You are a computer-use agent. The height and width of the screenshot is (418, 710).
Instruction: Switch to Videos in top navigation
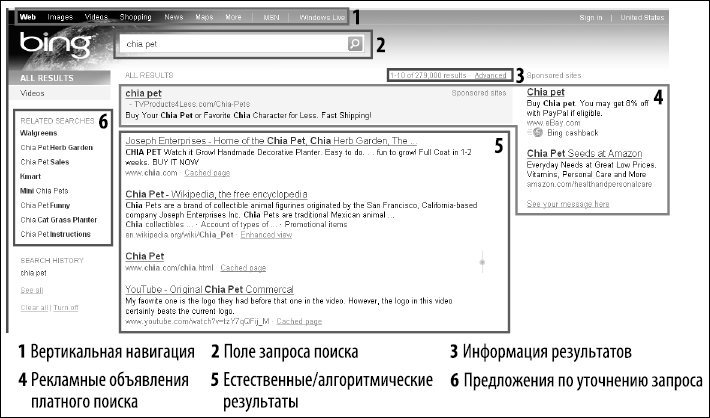coord(96,17)
